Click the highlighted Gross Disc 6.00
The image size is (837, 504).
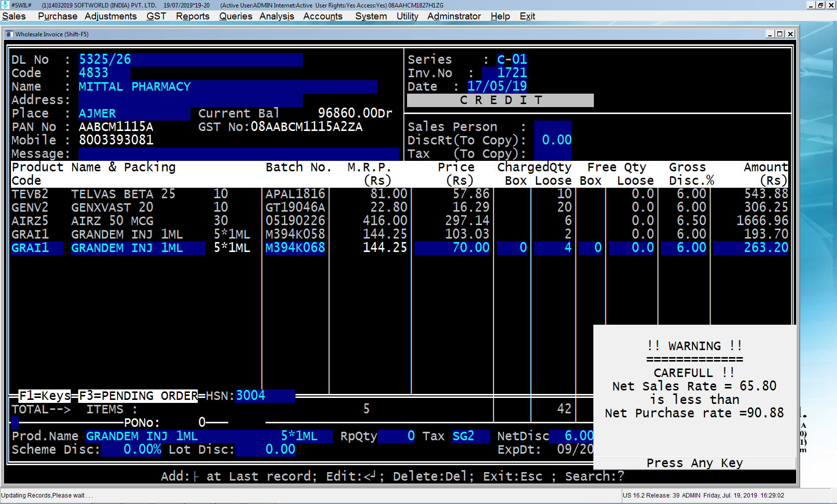pyautogui.click(x=684, y=248)
